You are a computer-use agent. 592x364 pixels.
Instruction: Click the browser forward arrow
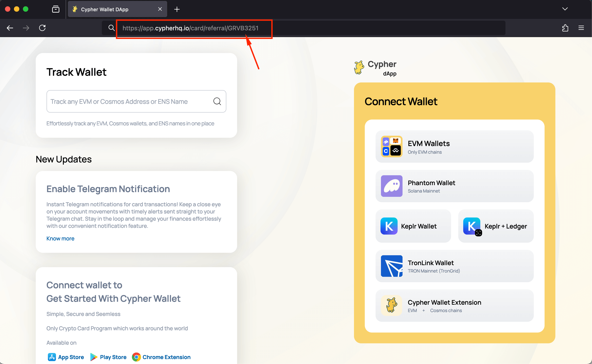[x=26, y=28]
